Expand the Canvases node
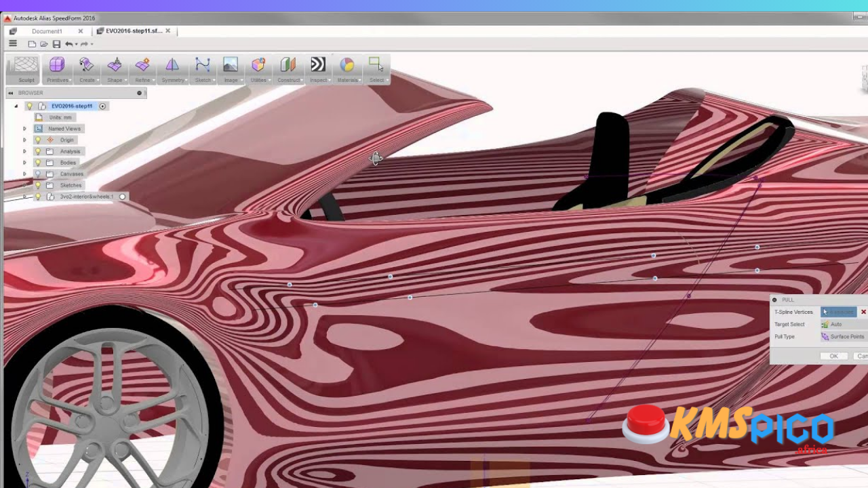Screen dimensions: 868x488 [25, 174]
